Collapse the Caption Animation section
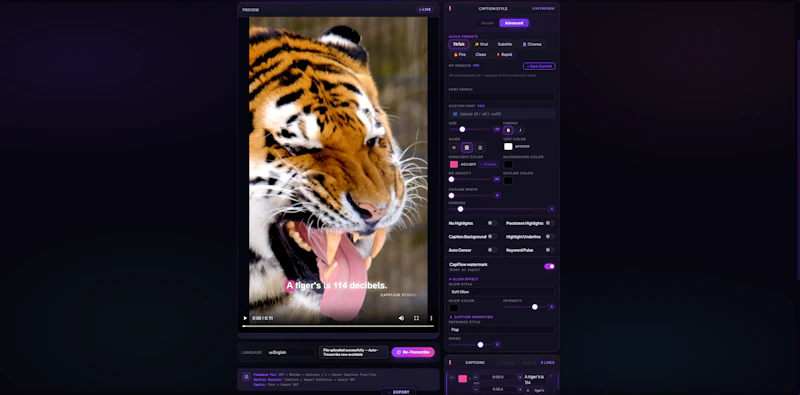Screen dimensions: 800x395 (x=470, y=317)
